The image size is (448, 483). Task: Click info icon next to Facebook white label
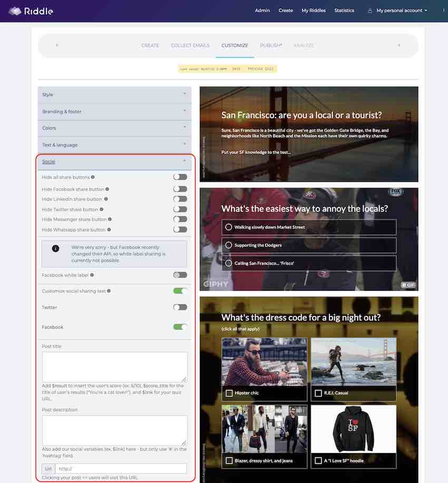[x=92, y=275]
